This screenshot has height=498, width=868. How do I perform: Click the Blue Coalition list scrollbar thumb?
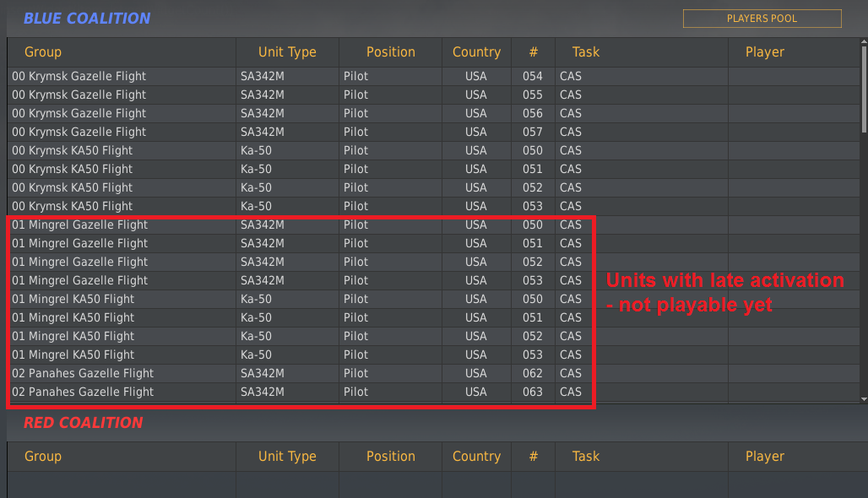pos(864,89)
